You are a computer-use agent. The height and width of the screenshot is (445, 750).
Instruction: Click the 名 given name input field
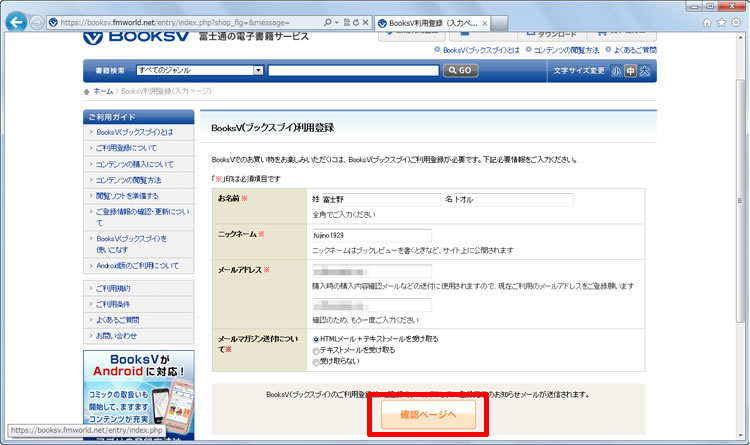pyautogui.click(x=513, y=200)
